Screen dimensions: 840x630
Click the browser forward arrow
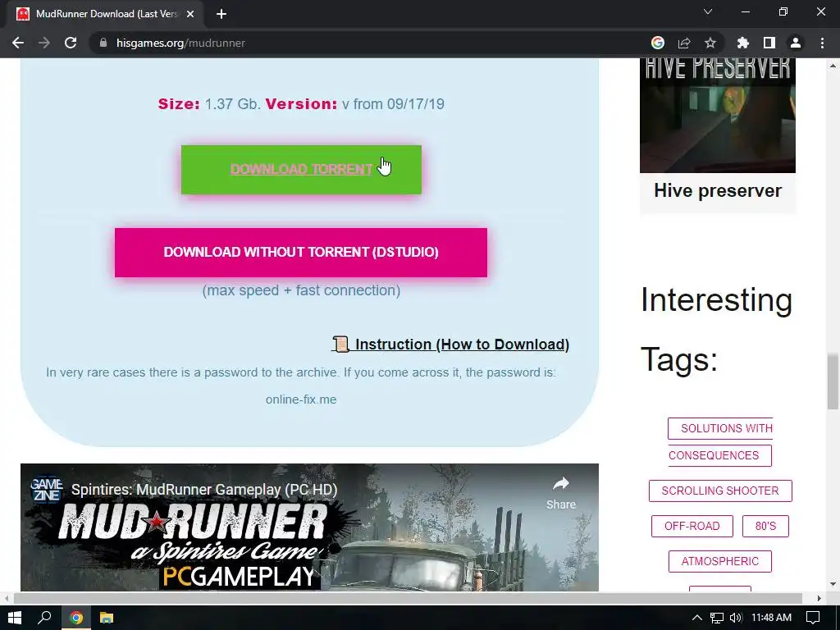(x=44, y=43)
